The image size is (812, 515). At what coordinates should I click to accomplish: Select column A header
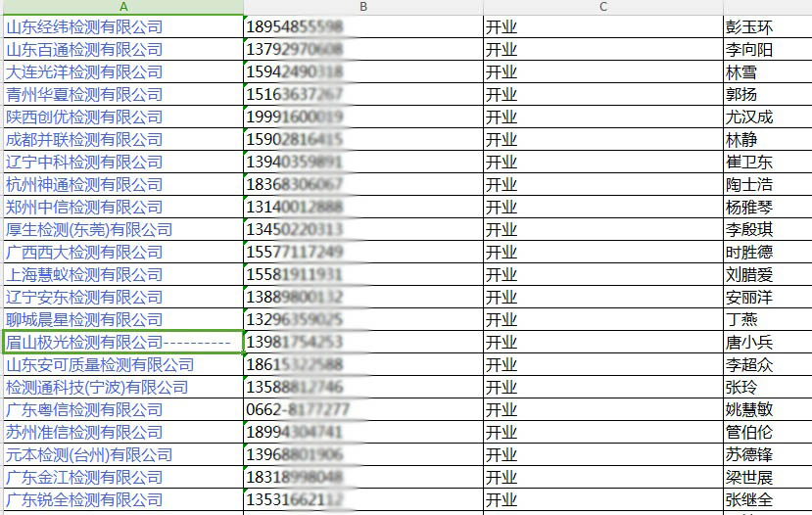coord(122,7)
